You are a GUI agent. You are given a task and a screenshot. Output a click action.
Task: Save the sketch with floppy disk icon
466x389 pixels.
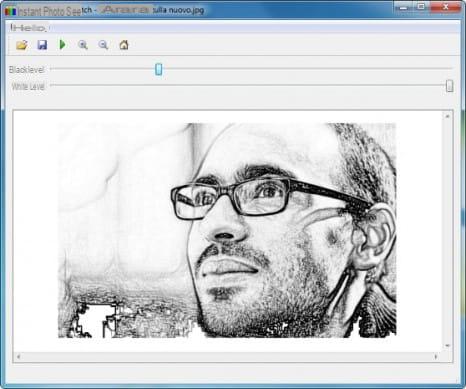coord(42,45)
